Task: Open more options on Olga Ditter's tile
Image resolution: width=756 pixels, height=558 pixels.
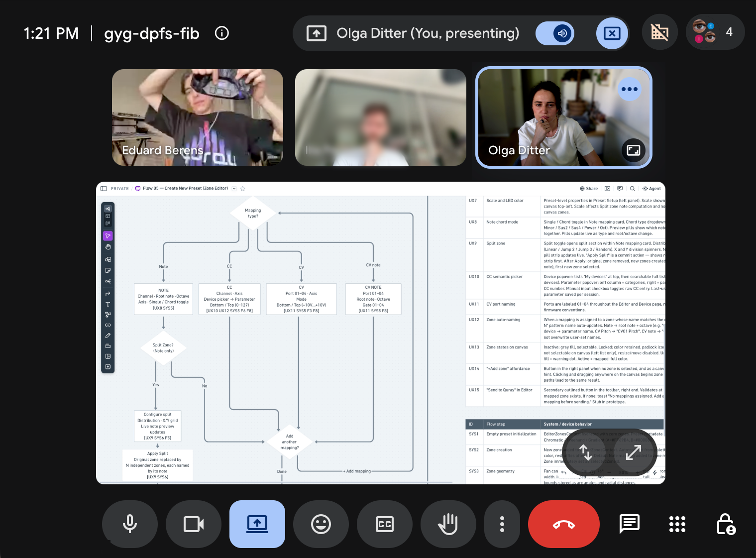Action: [629, 89]
